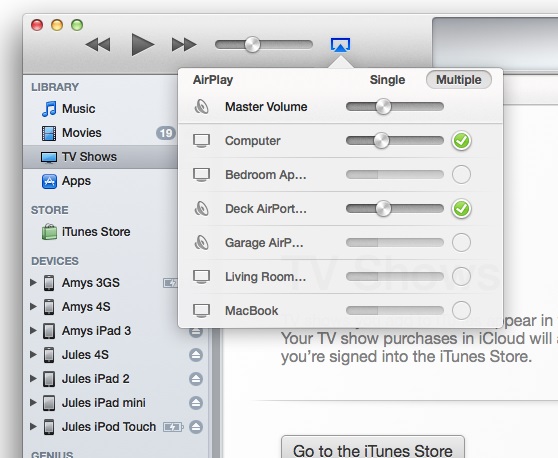Eject the Jules iPad 2 device
Image resolution: width=558 pixels, height=458 pixels.
(x=196, y=379)
